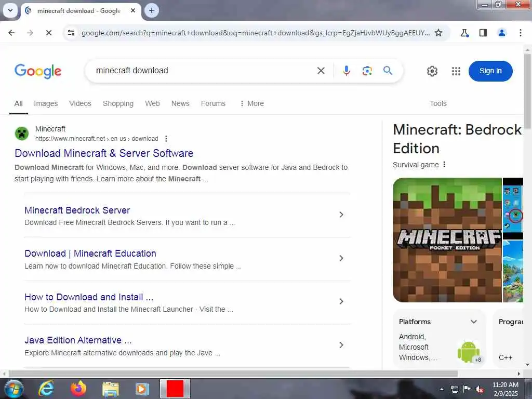Switch to the Images tab
The height and width of the screenshot is (399, 532).
tap(46, 103)
